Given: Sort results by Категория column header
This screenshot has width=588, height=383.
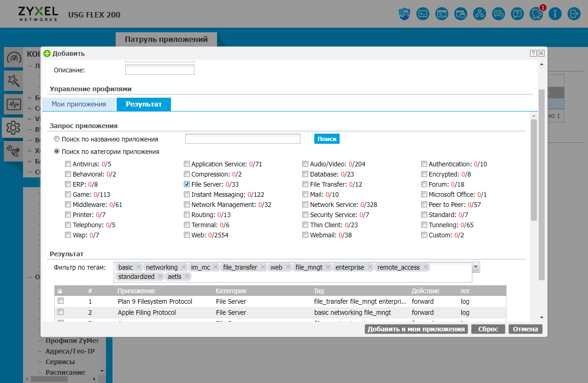Looking at the screenshot, I should [x=231, y=291].
